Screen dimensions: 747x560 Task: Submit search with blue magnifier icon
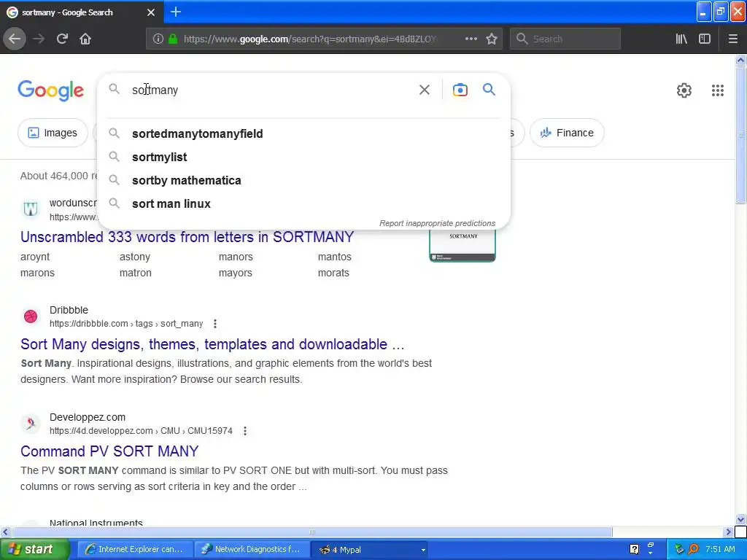tap(489, 89)
